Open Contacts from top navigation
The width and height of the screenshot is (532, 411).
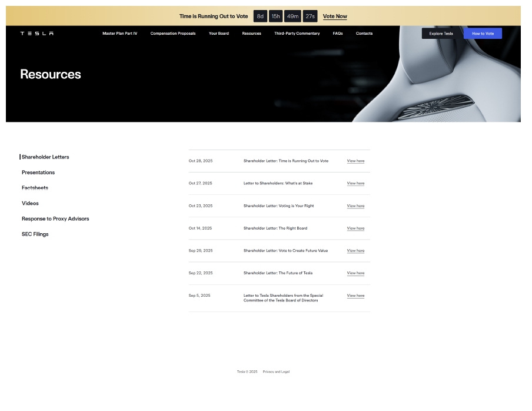pyautogui.click(x=364, y=34)
